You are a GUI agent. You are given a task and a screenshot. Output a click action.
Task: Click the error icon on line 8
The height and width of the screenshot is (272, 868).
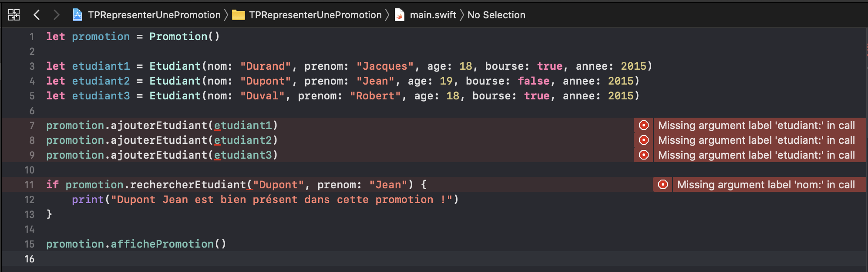pyautogui.click(x=644, y=140)
